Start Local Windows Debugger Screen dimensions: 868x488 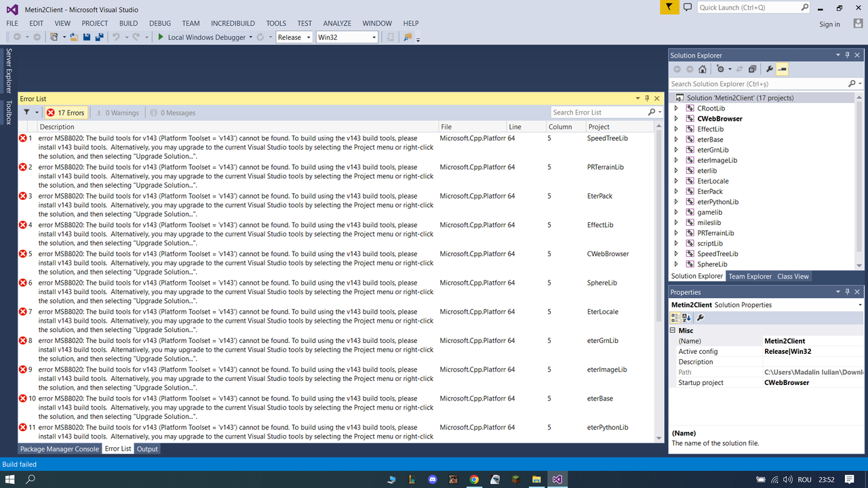(x=201, y=37)
